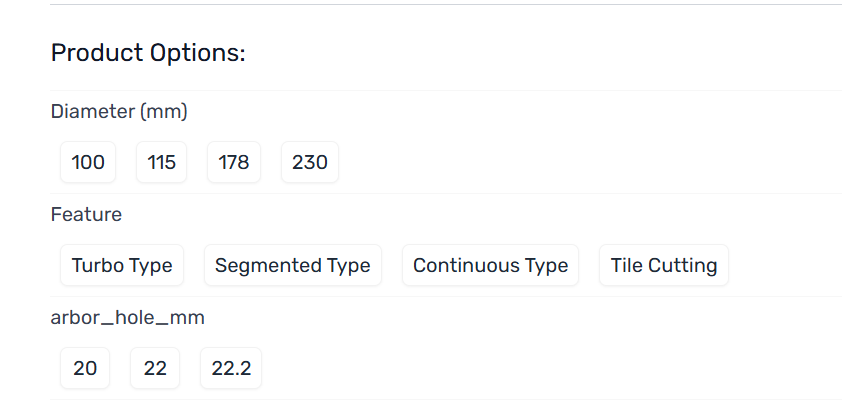Select the Segmented Type feature
842x402 pixels.
point(292,266)
